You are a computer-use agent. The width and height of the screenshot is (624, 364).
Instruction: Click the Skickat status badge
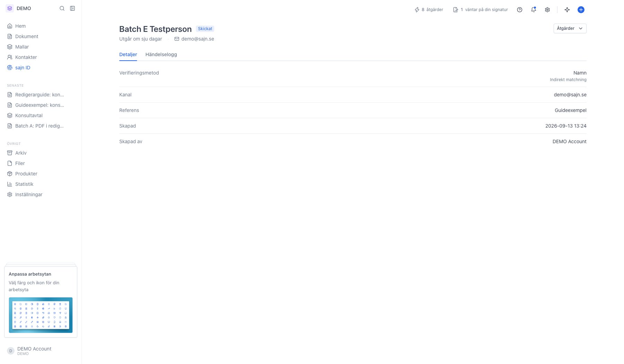pyautogui.click(x=205, y=29)
